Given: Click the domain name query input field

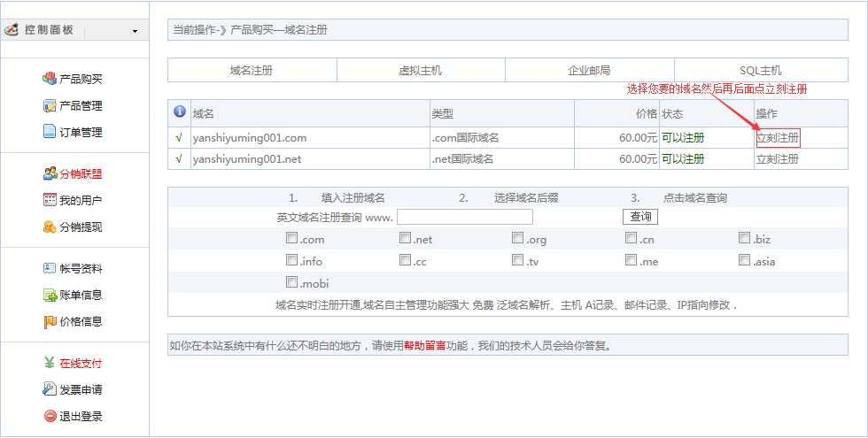Looking at the screenshot, I should pyautogui.click(x=464, y=217).
